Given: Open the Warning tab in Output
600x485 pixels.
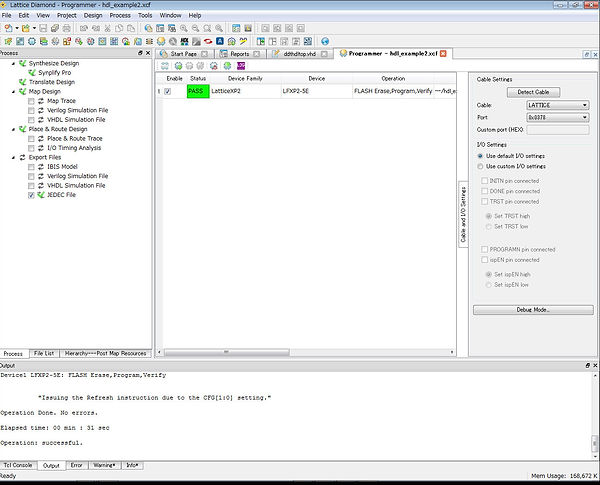Looking at the screenshot, I should 104,465.
